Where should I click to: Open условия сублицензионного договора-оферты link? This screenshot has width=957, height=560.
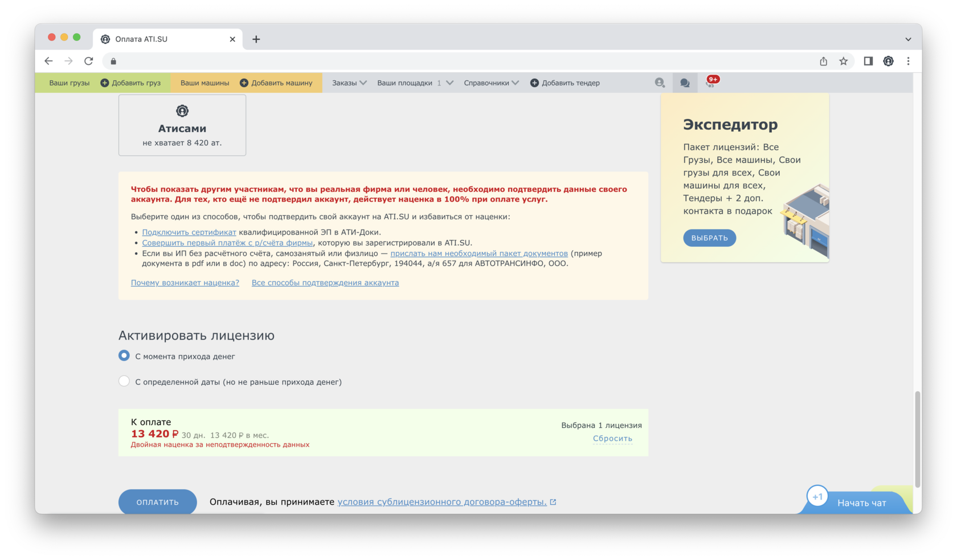click(x=442, y=502)
